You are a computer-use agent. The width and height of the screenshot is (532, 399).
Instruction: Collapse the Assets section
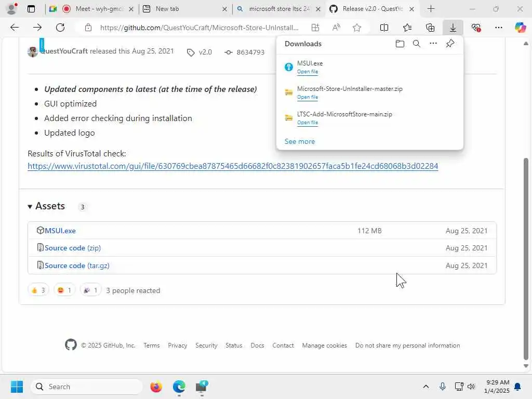(46, 206)
